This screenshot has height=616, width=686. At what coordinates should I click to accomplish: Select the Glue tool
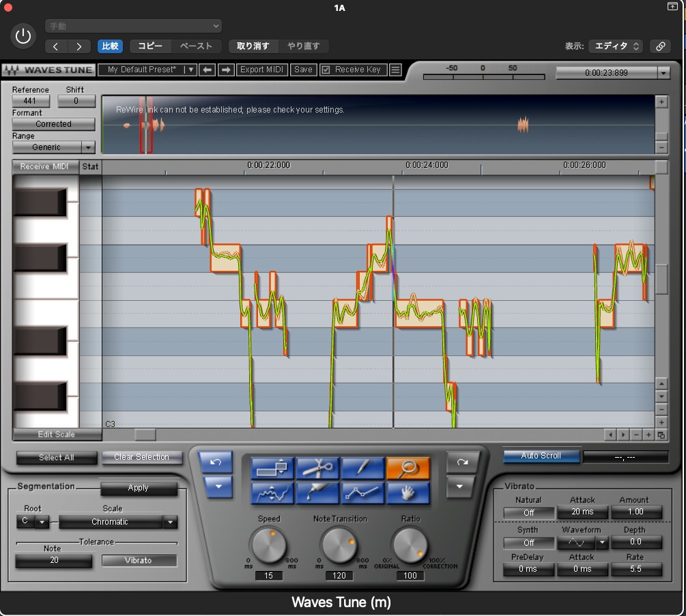point(318,493)
